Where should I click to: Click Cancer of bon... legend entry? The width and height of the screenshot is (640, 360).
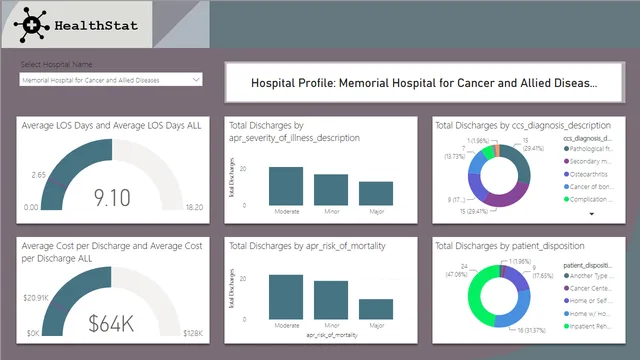588,187
